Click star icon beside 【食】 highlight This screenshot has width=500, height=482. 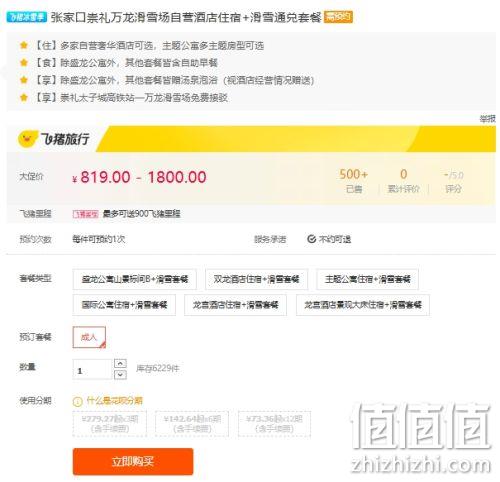[24, 62]
